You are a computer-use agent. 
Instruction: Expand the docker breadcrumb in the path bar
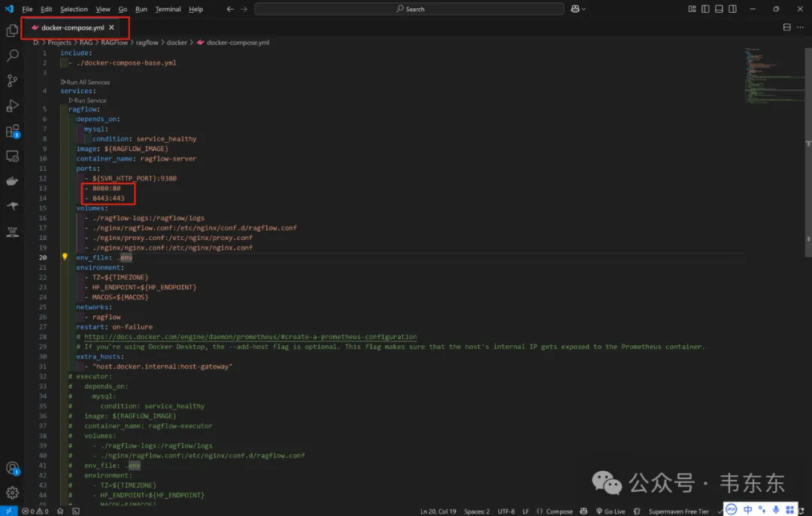point(177,42)
